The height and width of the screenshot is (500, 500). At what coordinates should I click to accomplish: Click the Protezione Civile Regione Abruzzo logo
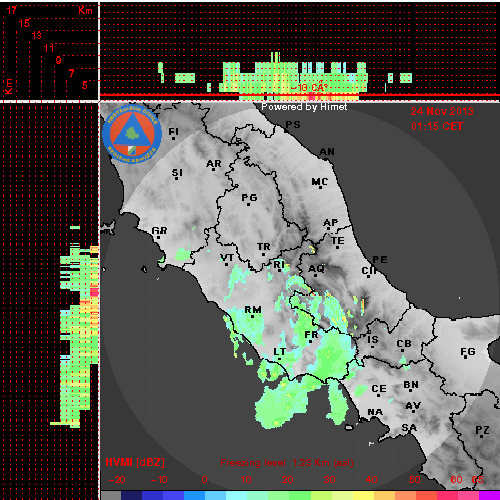[132, 135]
